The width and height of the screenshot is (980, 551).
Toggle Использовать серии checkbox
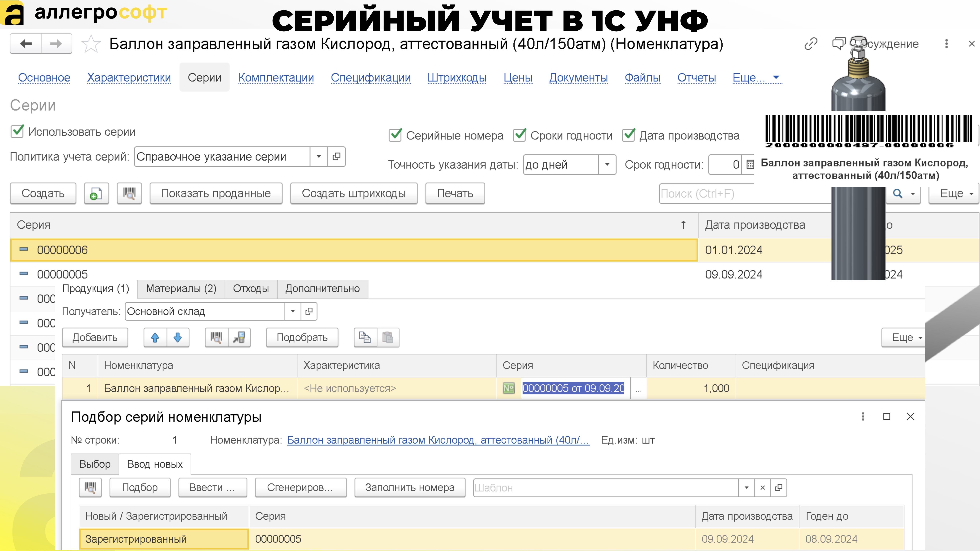point(17,131)
